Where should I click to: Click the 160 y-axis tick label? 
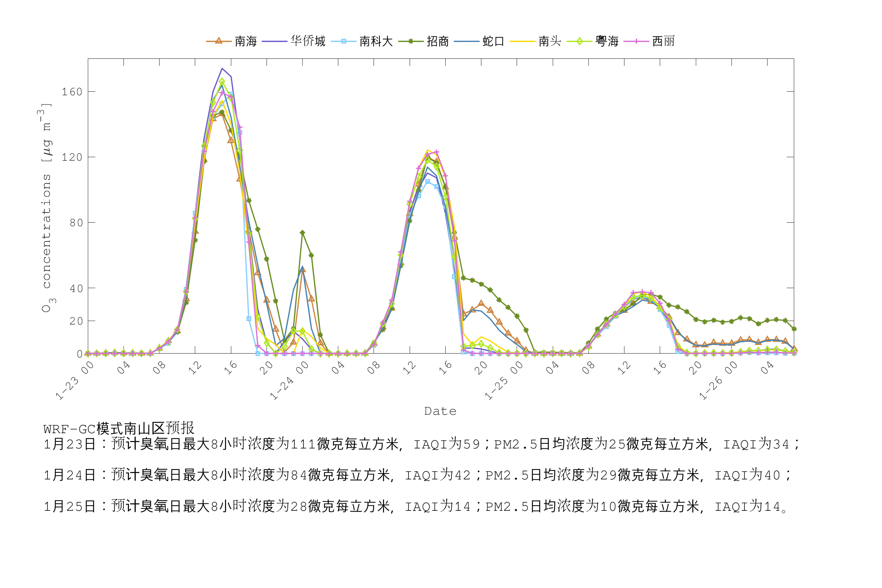72,92
